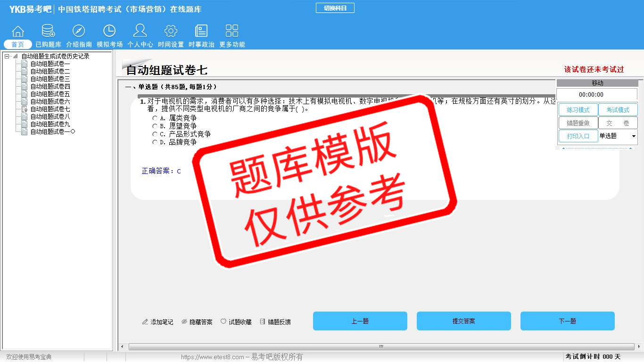This screenshot has width=644, height=362.
Task: Select answer option B 愿望竞争
Action: click(155, 126)
